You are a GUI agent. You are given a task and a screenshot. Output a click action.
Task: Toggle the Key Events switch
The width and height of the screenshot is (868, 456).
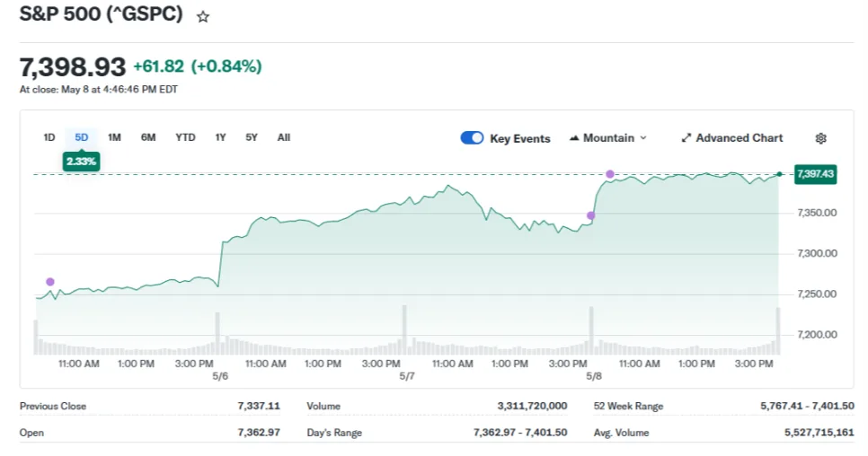473,138
